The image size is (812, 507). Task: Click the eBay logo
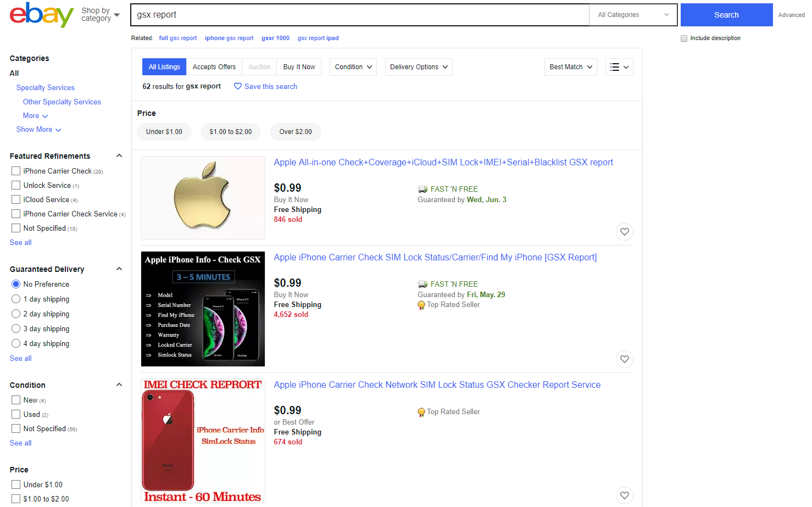click(x=42, y=15)
